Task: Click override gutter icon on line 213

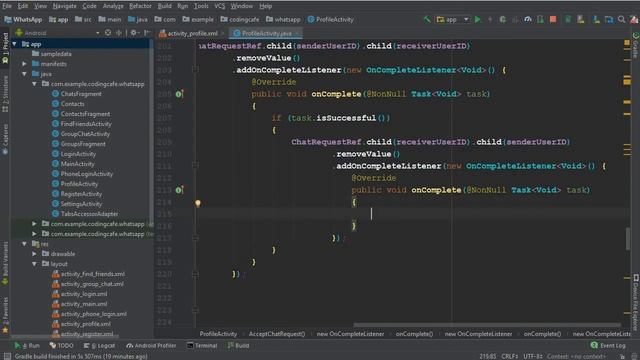Action: point(179,190)
